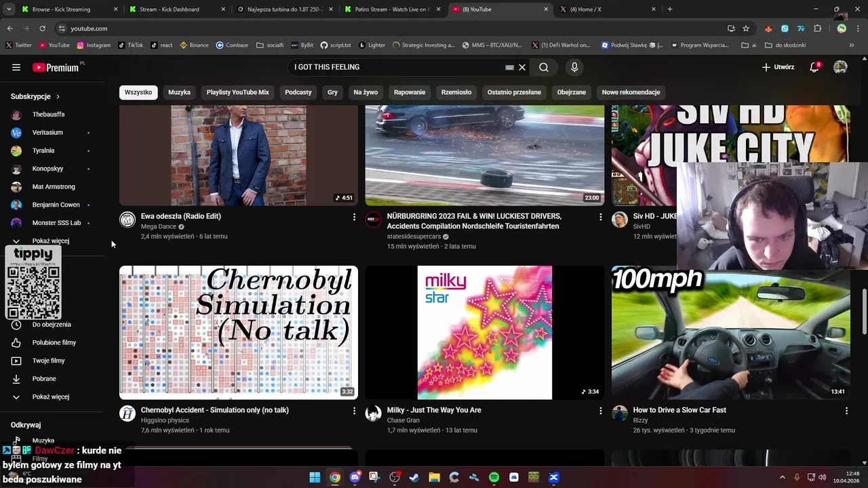
Task: Select the Rzemiosło filter chip
Action: (x=456, y=92)
